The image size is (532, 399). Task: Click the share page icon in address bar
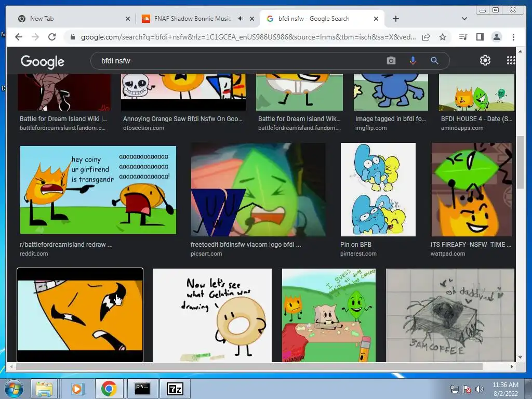[x=426, y=37]
